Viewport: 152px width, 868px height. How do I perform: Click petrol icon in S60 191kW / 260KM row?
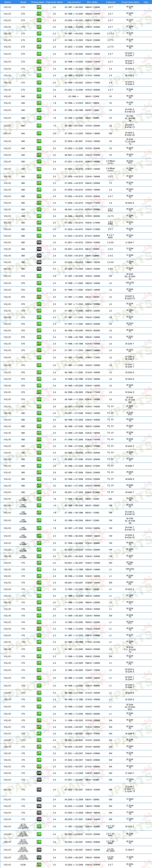[39, 216]
